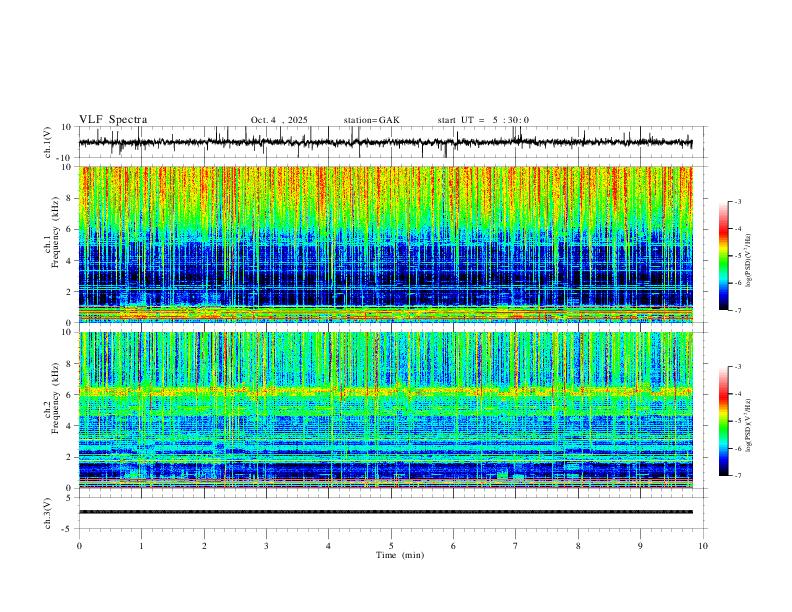The width and height of the screenshot is (792, 612).
Task: Click the ch.3 black signal trace
Action: (x=385, y=512)
